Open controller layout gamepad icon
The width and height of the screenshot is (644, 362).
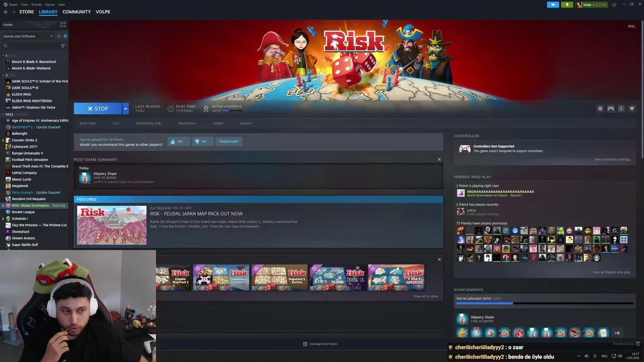point(610,109)
